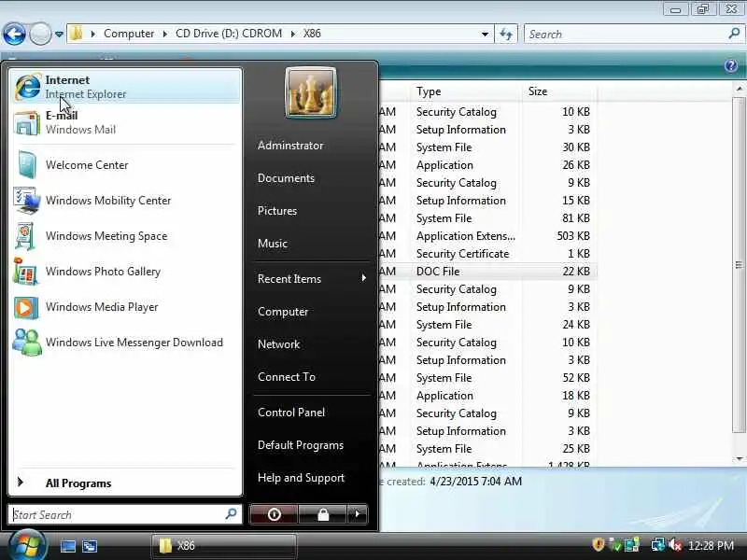Click Computer in address bar breadcrumb

point(129,34)
